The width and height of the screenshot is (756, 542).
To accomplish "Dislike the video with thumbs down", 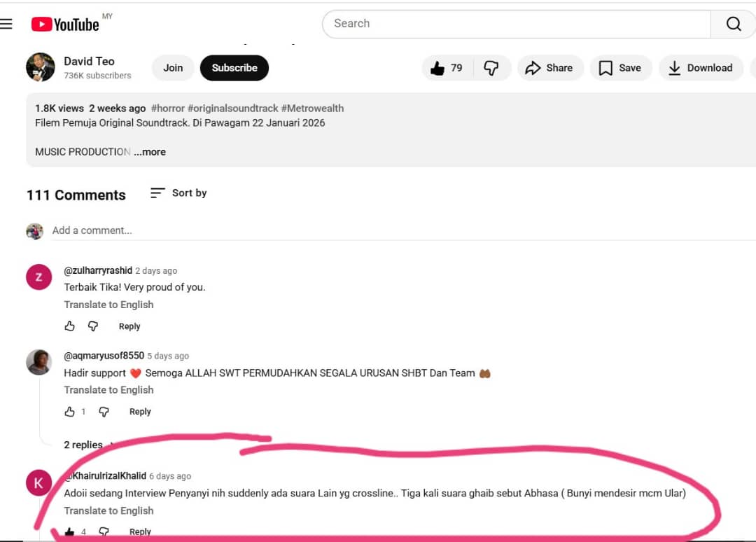I will 491,68.
